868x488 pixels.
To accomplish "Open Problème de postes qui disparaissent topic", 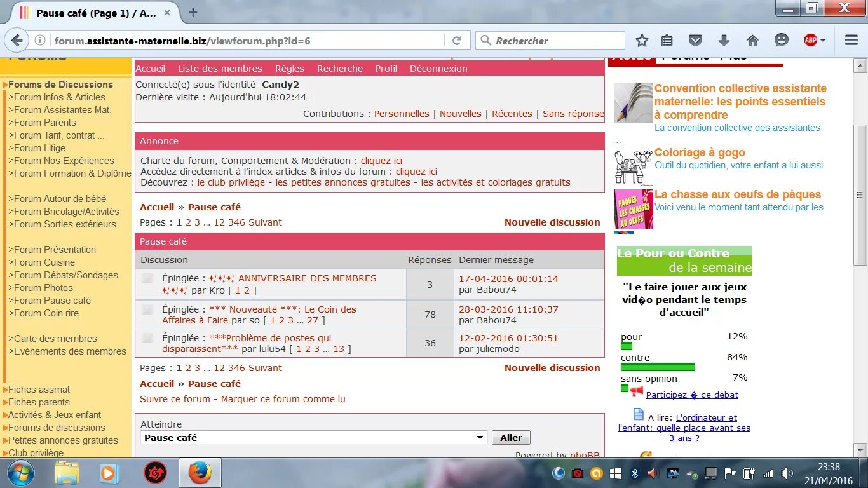I will pos(247,343).
